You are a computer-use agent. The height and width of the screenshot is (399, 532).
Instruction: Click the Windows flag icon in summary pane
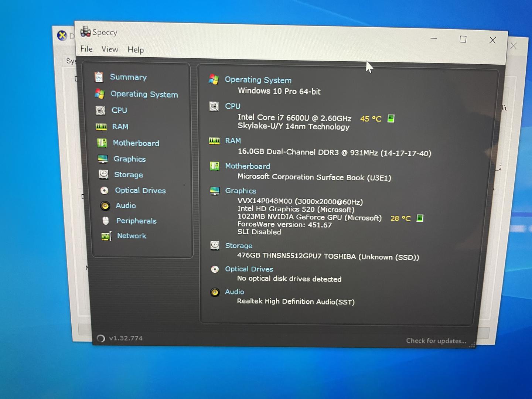(x=214, y=79)
